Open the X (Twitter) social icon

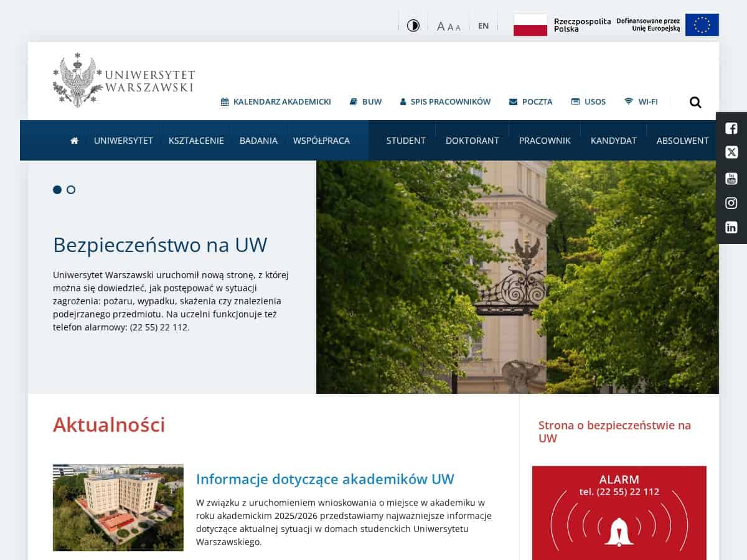click(x=731, y=152)
